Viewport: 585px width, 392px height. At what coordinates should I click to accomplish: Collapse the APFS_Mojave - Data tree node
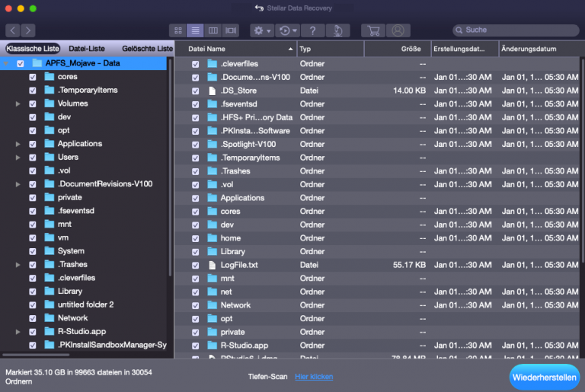coord(6,63)
